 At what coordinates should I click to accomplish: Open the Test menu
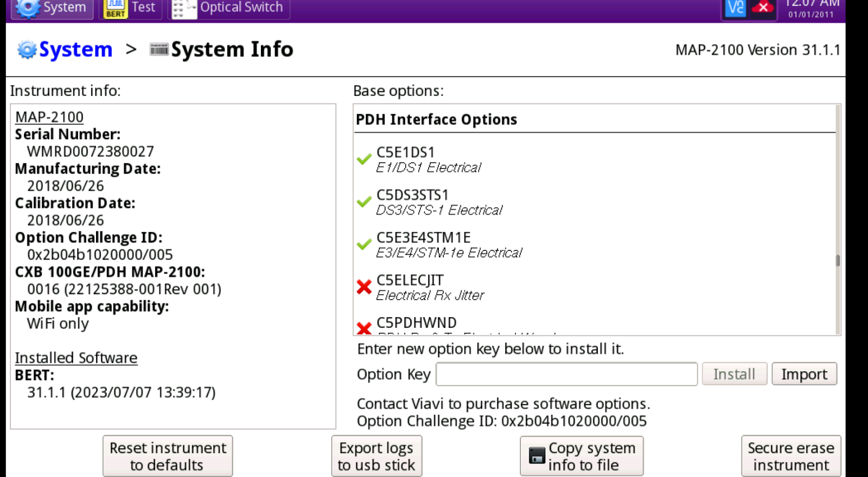(143, 8)
